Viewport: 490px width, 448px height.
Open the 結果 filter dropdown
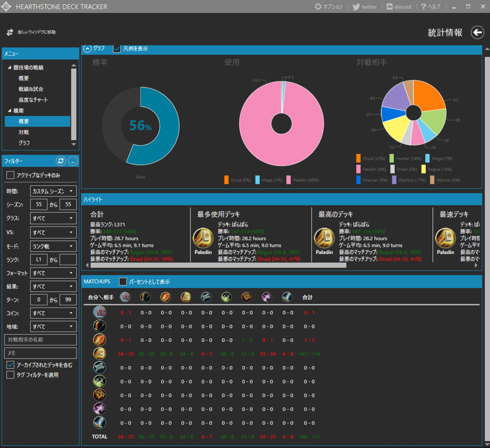pyautogui.click(x=53, y=286)
